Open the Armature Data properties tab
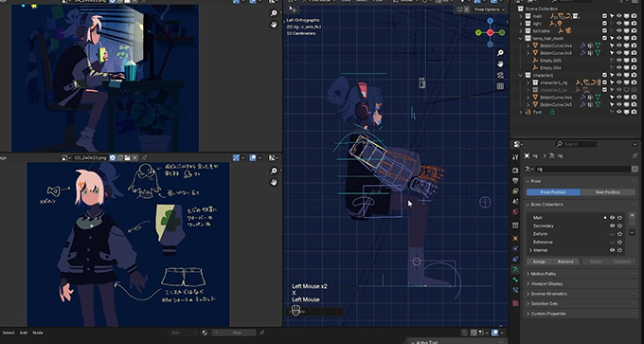The image size is (644, 344). 515,270
